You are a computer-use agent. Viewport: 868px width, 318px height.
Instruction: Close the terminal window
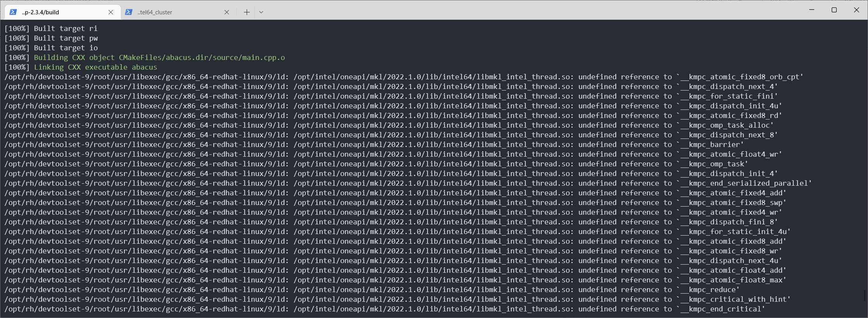[856, 10]
